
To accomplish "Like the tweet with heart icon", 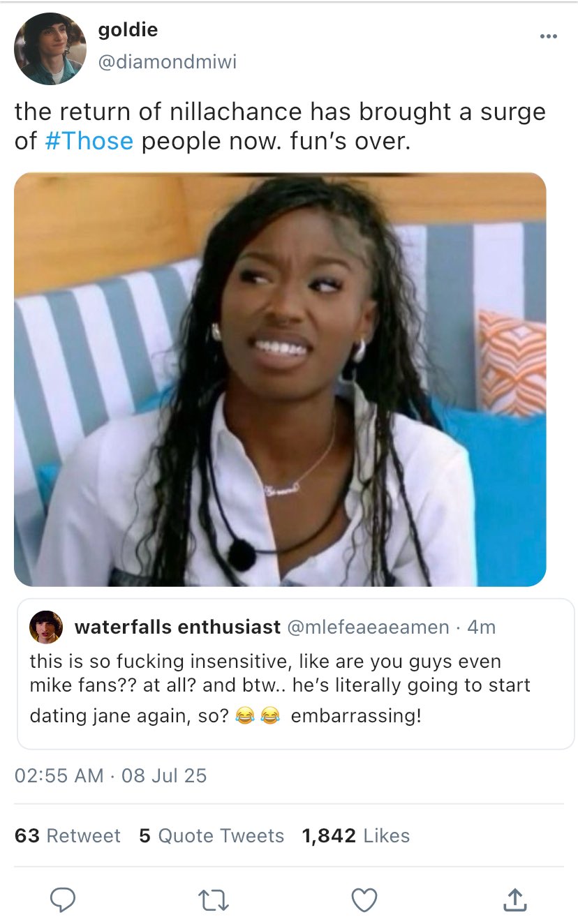I will pyautogui.click(x=364, y=900).
